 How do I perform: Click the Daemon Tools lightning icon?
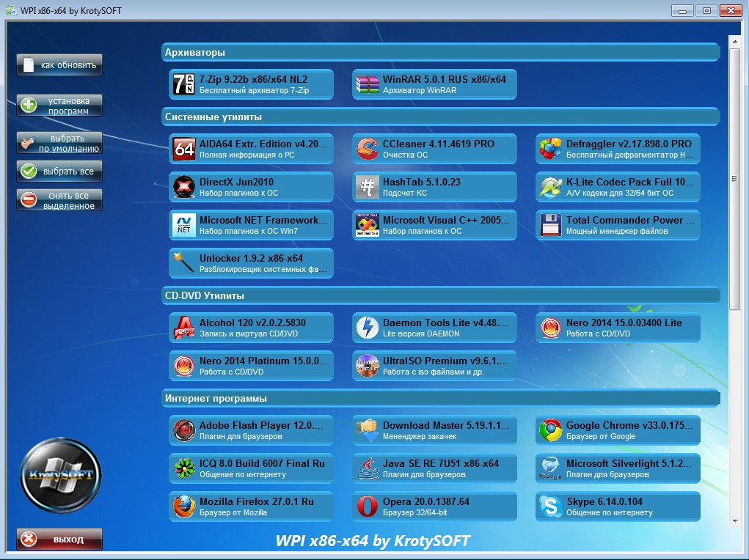[x=368, y=328]
